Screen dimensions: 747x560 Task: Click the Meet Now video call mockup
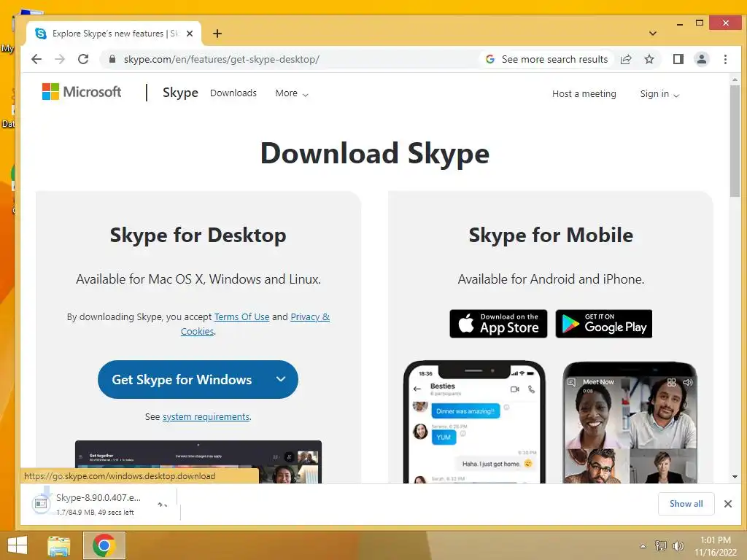pos(630,422)
